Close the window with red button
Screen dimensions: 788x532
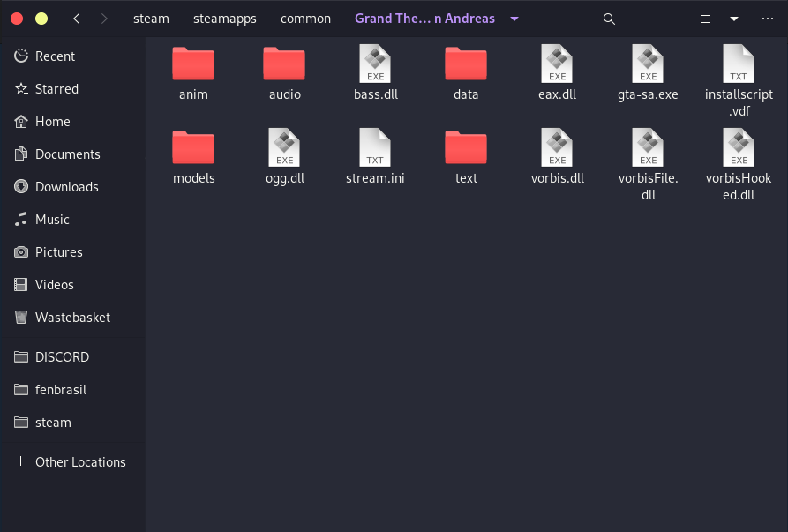17,19
